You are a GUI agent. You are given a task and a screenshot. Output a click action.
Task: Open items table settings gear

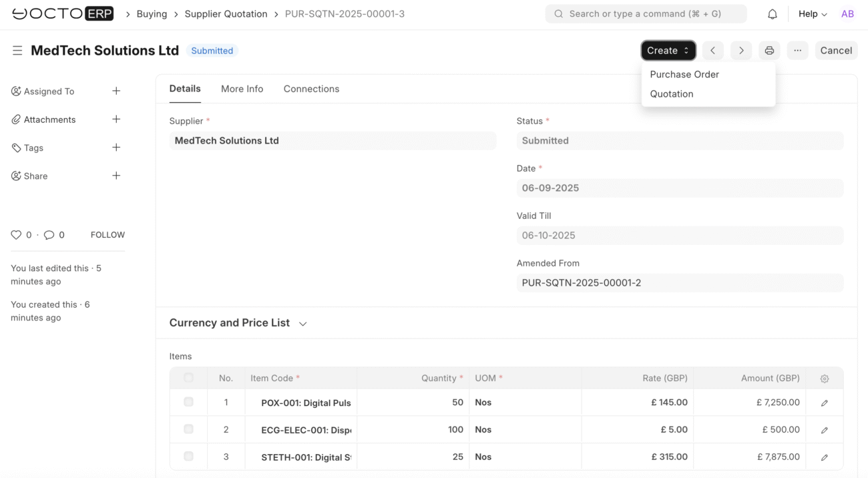[825, 379]
